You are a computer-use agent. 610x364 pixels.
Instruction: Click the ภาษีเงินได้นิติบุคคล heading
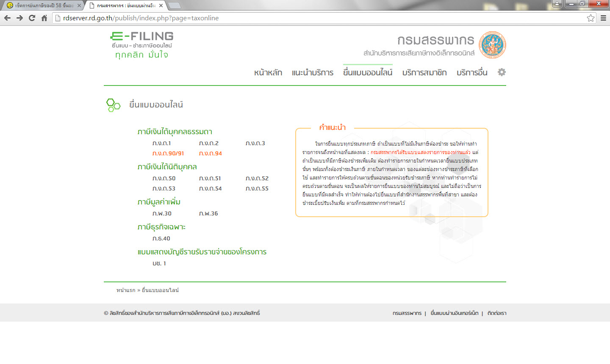(167, 167)
